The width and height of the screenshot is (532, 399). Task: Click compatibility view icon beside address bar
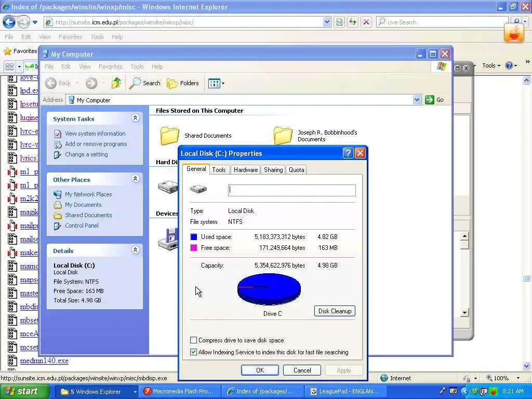click(339, 22)
